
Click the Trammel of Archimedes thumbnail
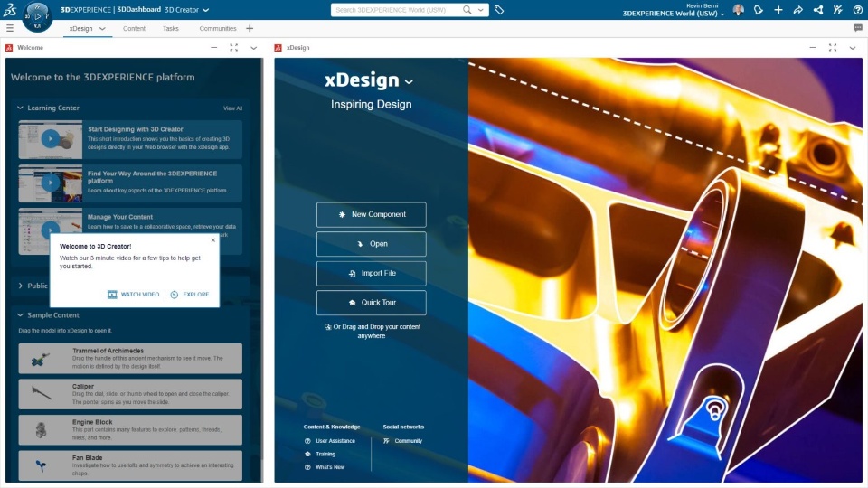click(40, 359)
